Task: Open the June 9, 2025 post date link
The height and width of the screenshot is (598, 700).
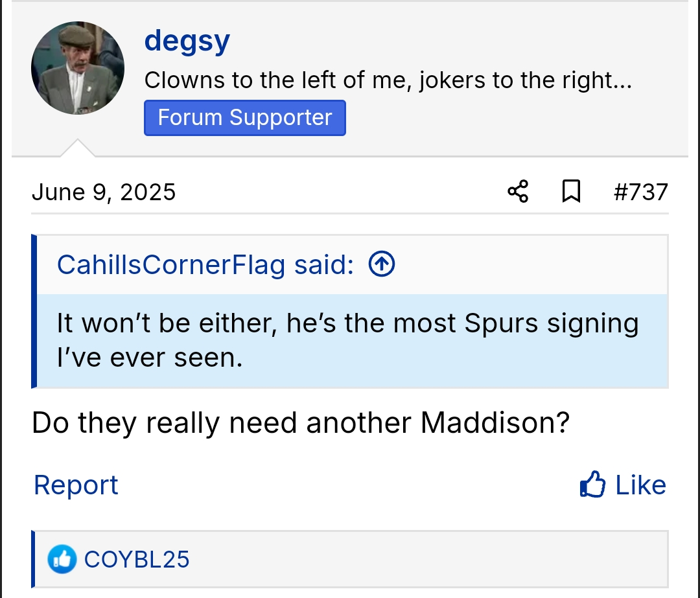Action: 104,192
